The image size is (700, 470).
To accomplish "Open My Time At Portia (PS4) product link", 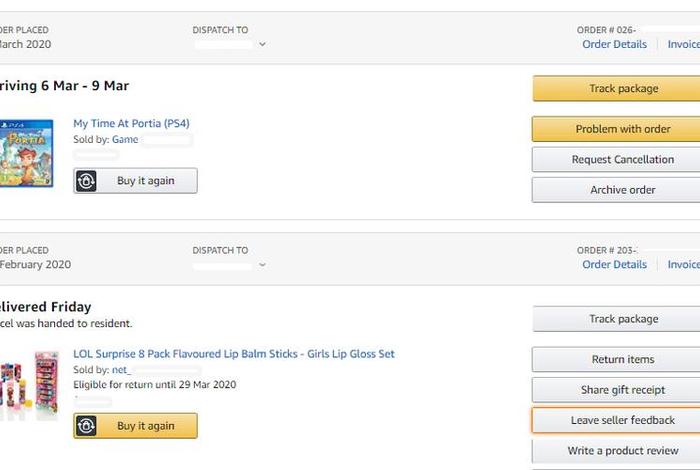I will (x=131, y=124).
